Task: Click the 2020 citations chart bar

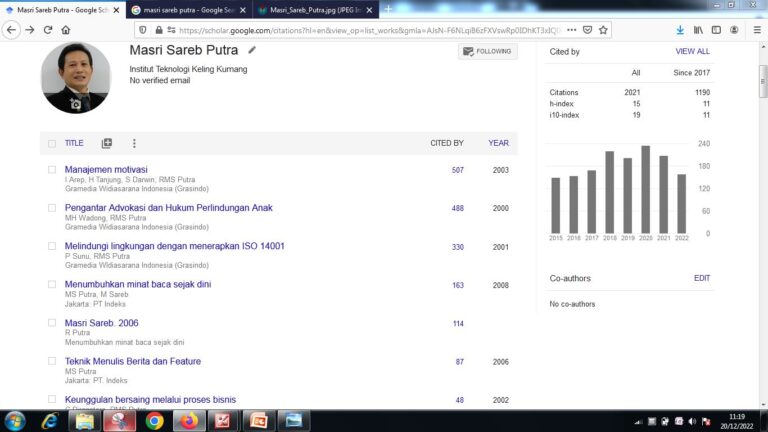Action: (646, 189)
